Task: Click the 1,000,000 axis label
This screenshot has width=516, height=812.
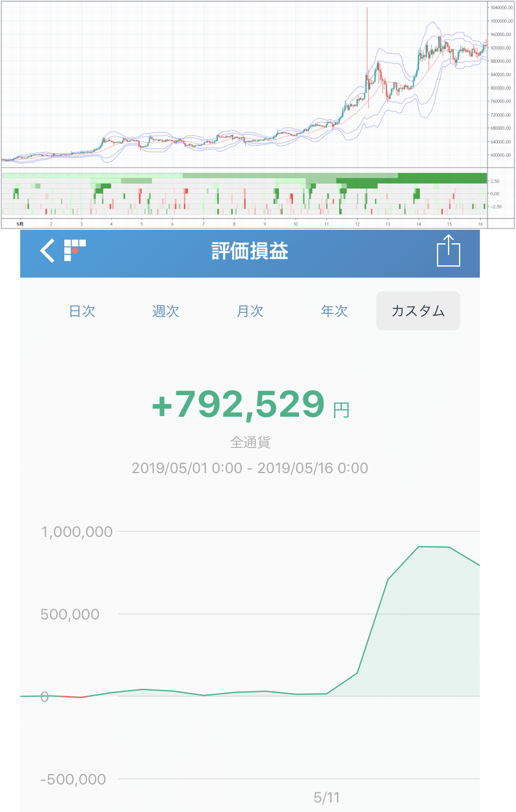Action: click(77, 531)
